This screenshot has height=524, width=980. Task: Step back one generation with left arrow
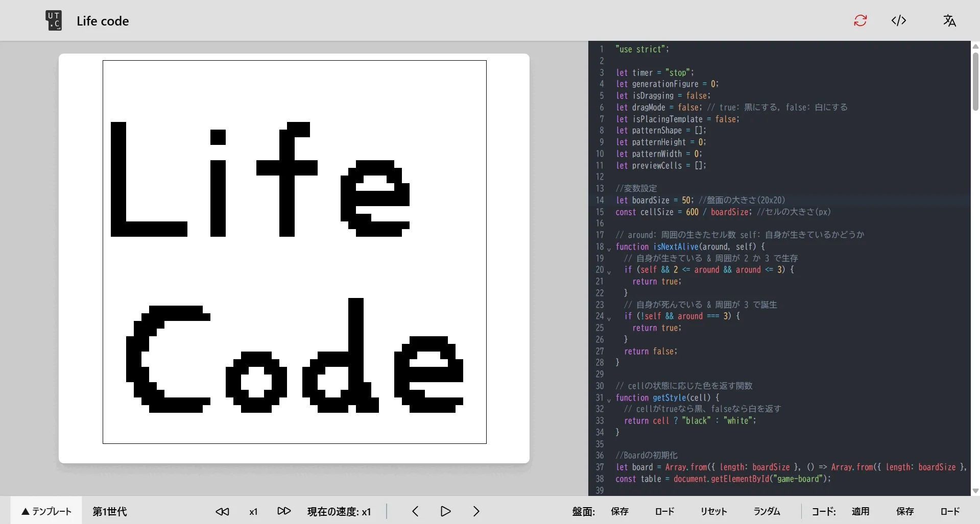pyautogui.click(x=415, y=511)
